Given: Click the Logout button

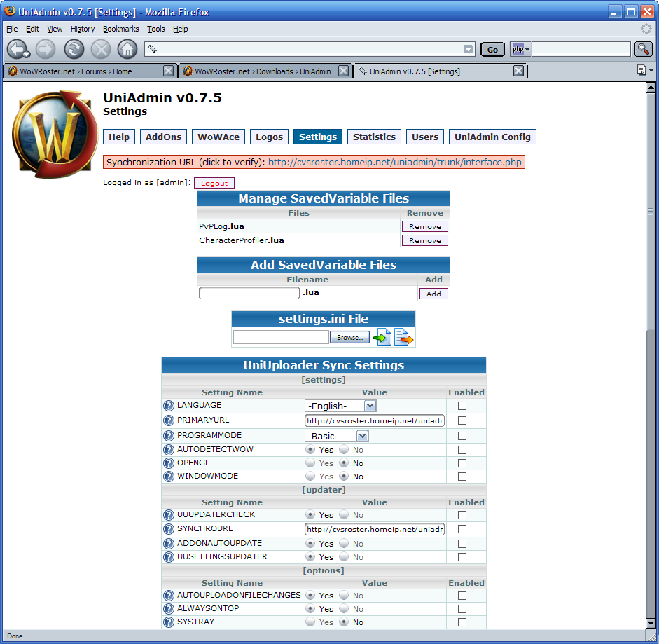Looking at the screenshot, I should coord(214,183).
